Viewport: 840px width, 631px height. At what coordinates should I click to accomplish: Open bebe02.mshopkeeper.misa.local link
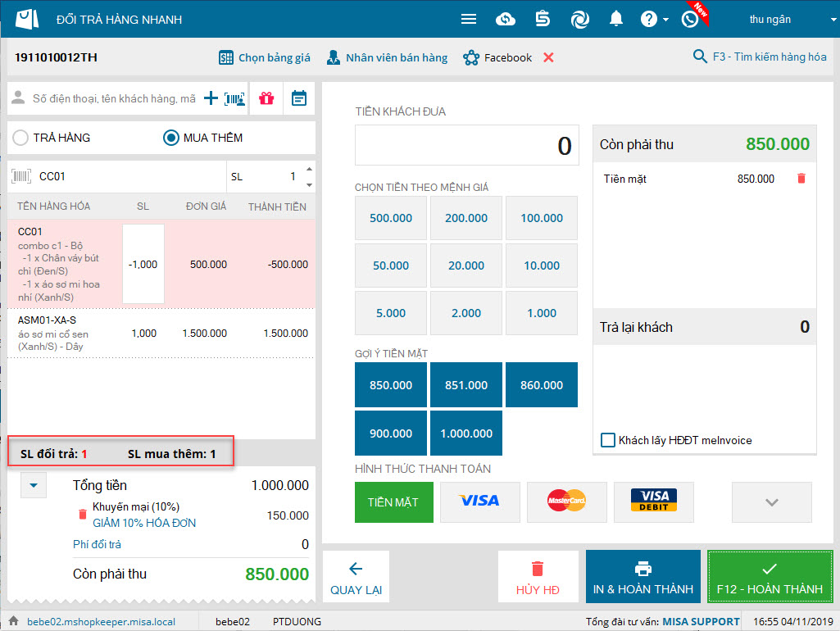click(x=102, y=621)
